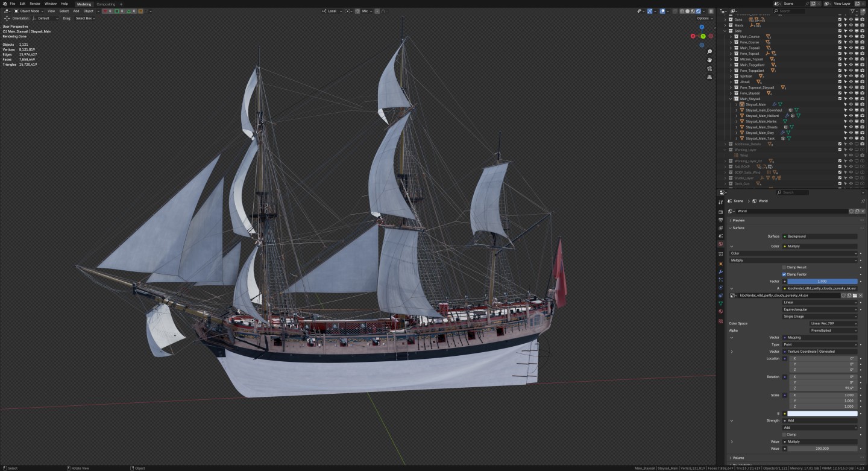Select the zoom magnifier viewport icon

(710, 51)
